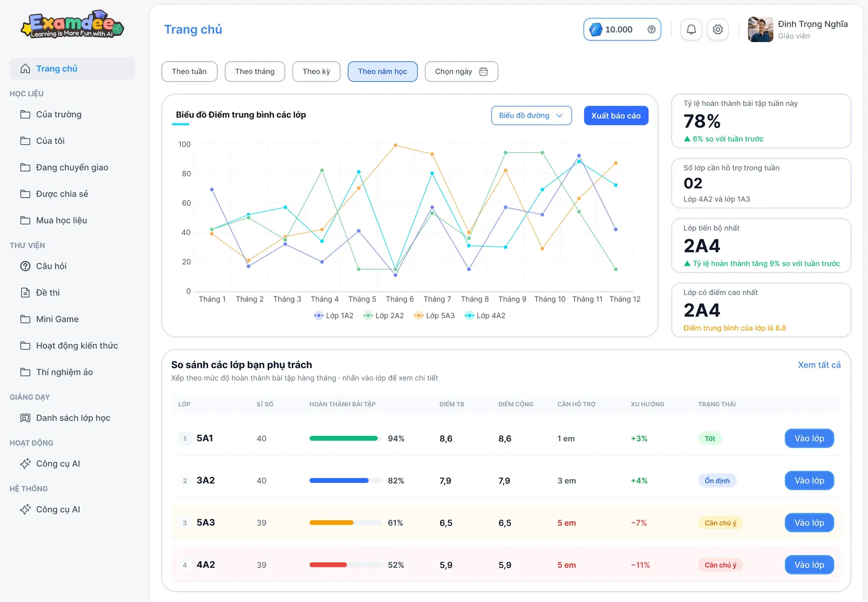Expand the Biểu đồ đường dropdown

coord(531,115)
